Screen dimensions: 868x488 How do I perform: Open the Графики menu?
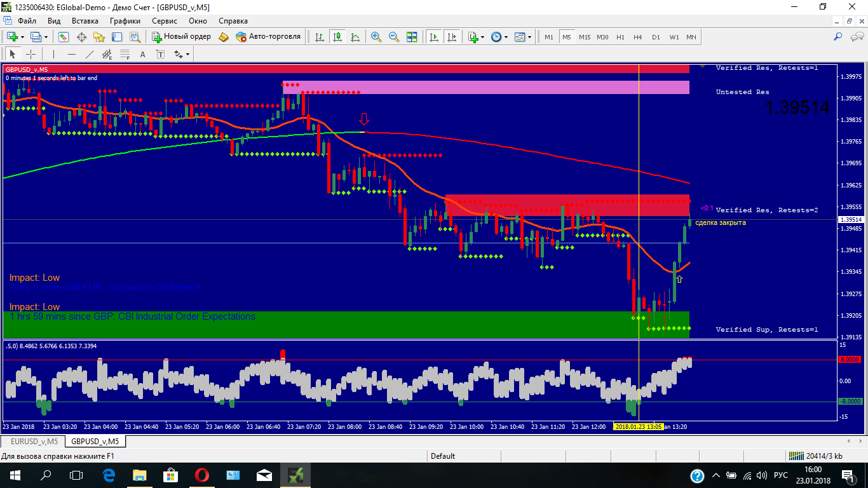(x=125, y=20)
